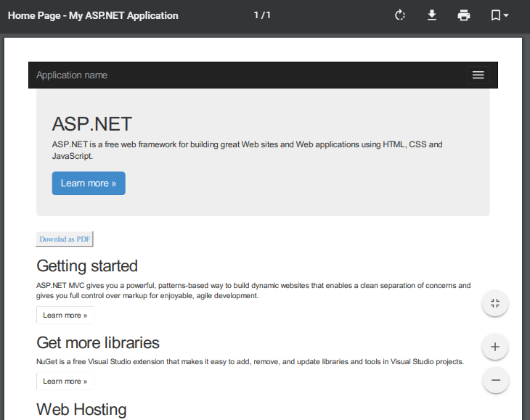Click the 1 / 1 page indicator
This screenshot has width=530, height=420.
pyautogui.click(x=262, y=15)
